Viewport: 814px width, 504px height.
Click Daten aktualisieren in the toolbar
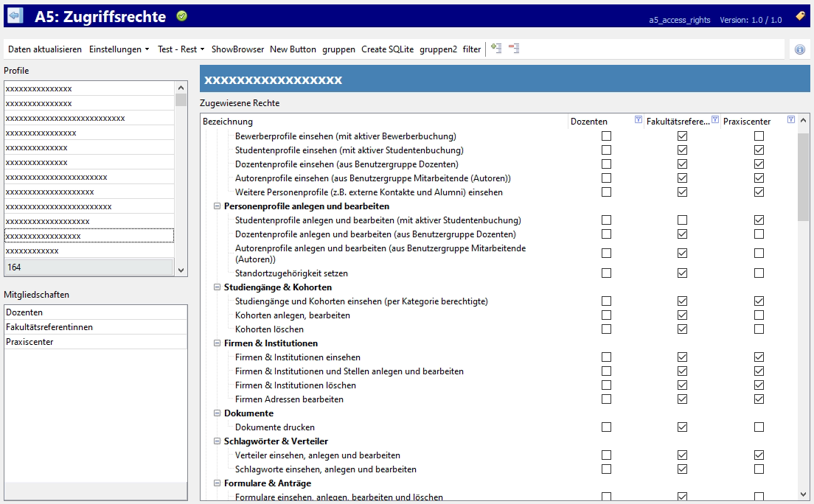click(x=45, y=49)
